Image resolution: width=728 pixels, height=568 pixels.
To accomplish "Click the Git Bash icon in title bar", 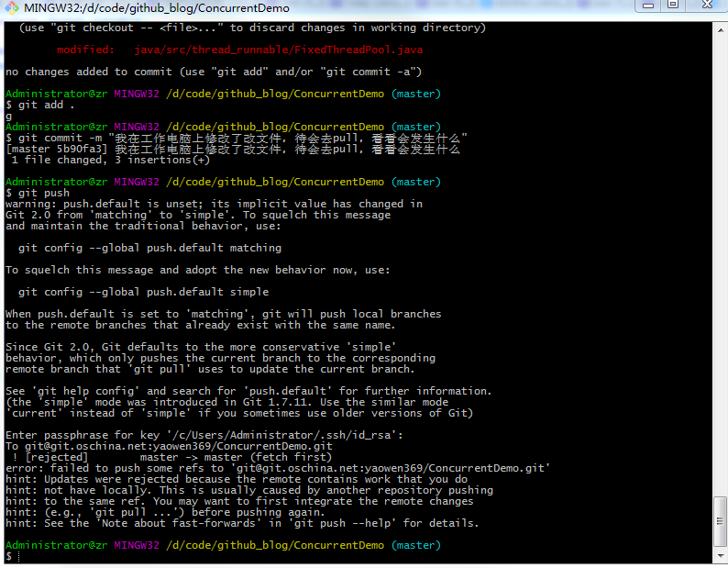I will (11, 8).
